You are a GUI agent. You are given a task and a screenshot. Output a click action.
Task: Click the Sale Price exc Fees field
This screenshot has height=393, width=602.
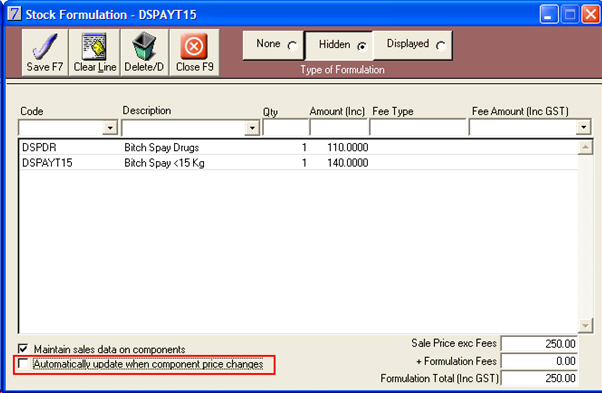click(539, 343)
